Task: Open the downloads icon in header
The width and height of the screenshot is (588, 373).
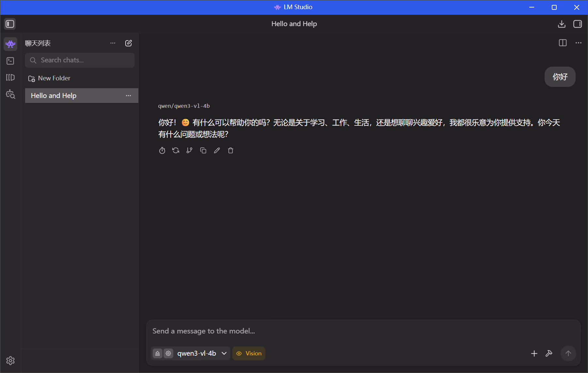Action: (x=562, y=24)
